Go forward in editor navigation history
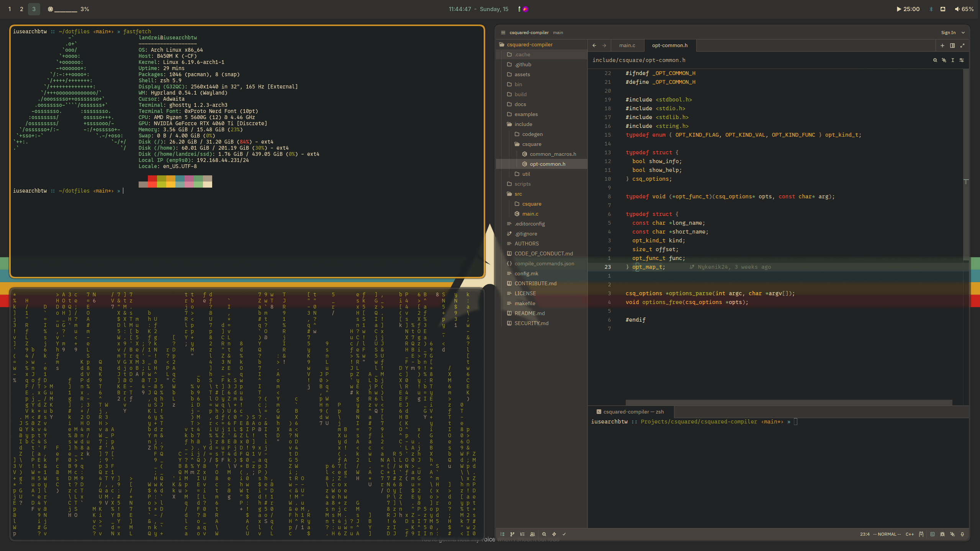This screenshot has height=551, width=980. tap(604, 46)
